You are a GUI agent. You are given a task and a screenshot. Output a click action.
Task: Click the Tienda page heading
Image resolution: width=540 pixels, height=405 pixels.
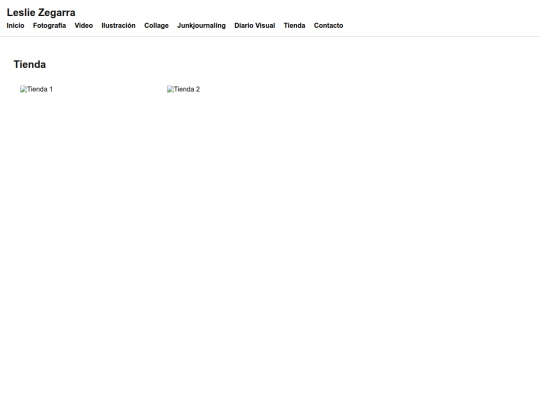[30, 64]
